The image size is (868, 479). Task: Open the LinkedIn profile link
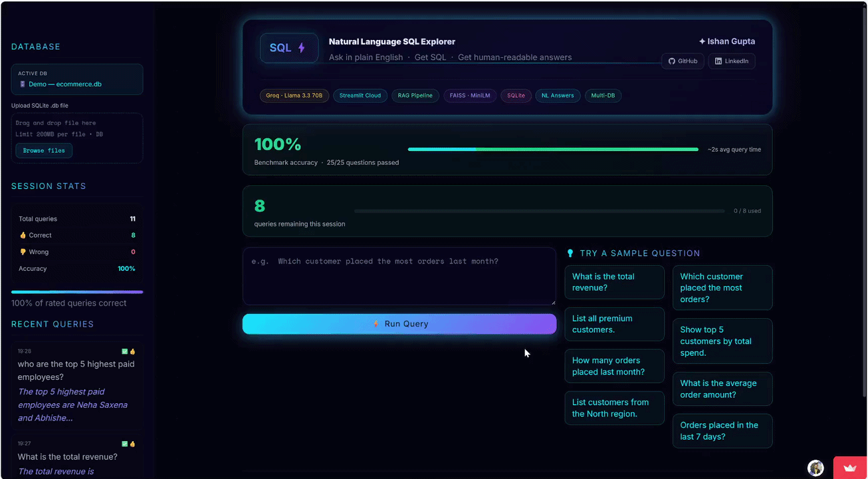[x=732, y=61]
